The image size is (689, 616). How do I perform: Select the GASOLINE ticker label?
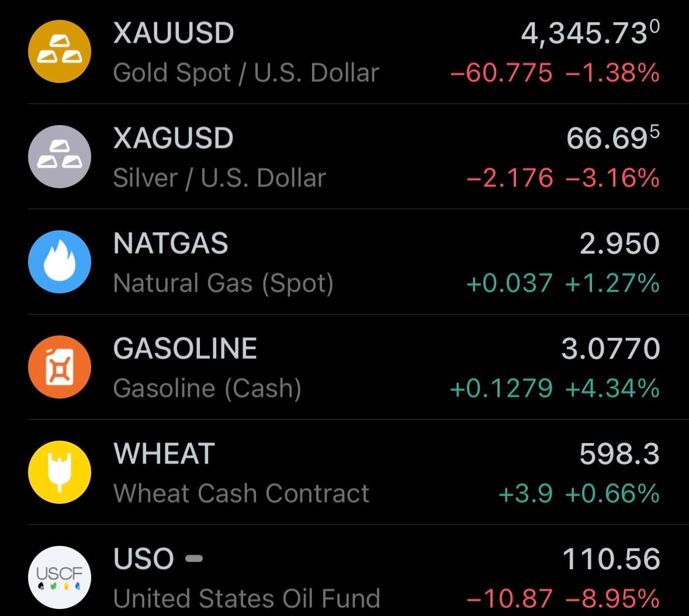(185, 349)
